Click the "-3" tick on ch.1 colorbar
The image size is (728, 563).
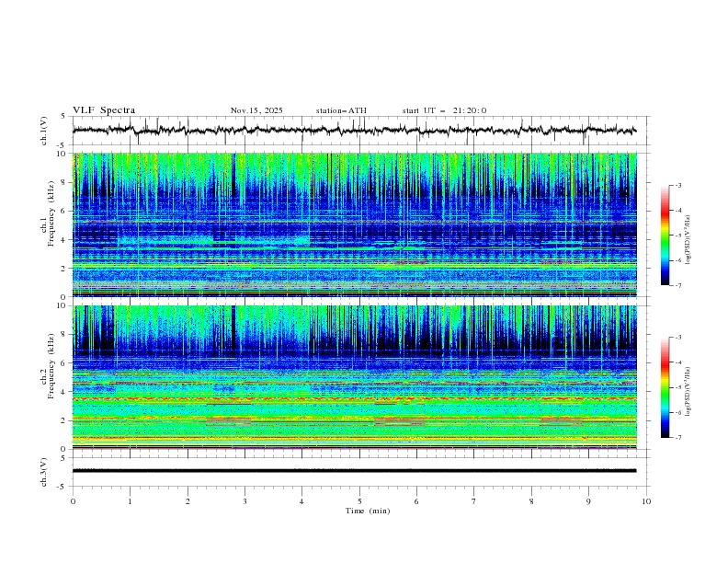pyautogui.click(x=678, y=185)
